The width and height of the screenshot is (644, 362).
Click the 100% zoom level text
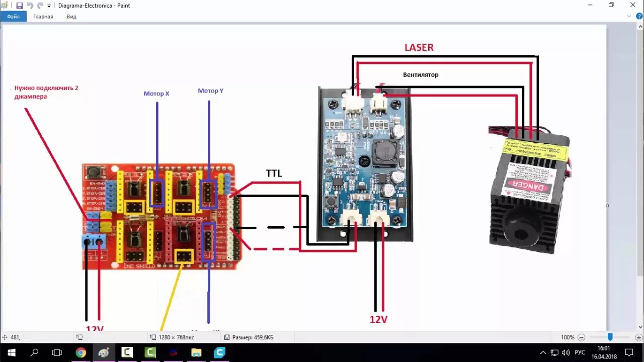click(568, 337)
